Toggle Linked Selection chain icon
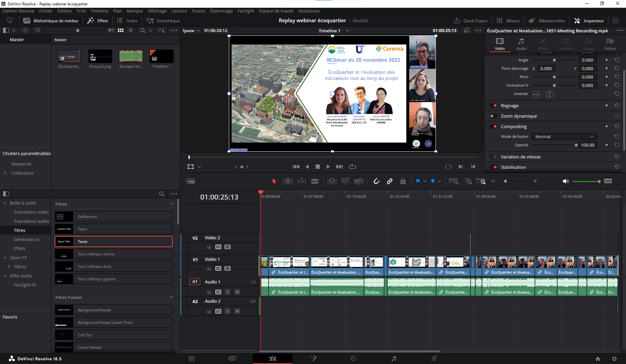Viewport: 626px width, 364px height. 389,181
